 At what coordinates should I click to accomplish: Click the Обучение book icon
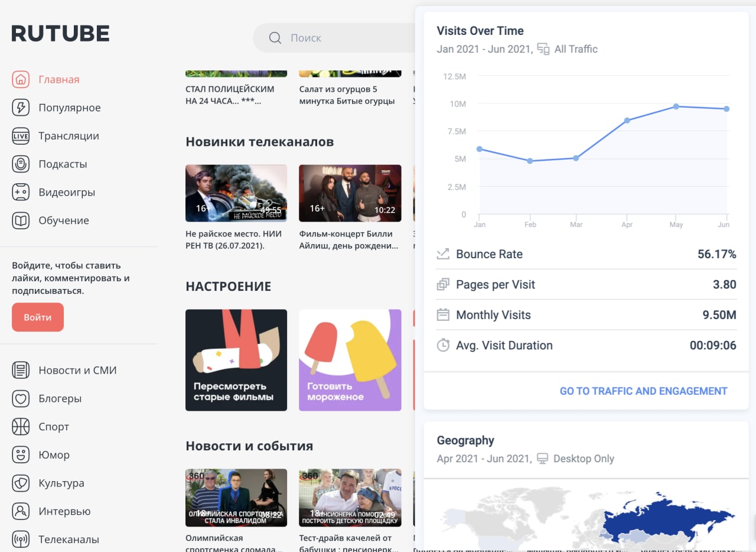(x=21, y=220)
